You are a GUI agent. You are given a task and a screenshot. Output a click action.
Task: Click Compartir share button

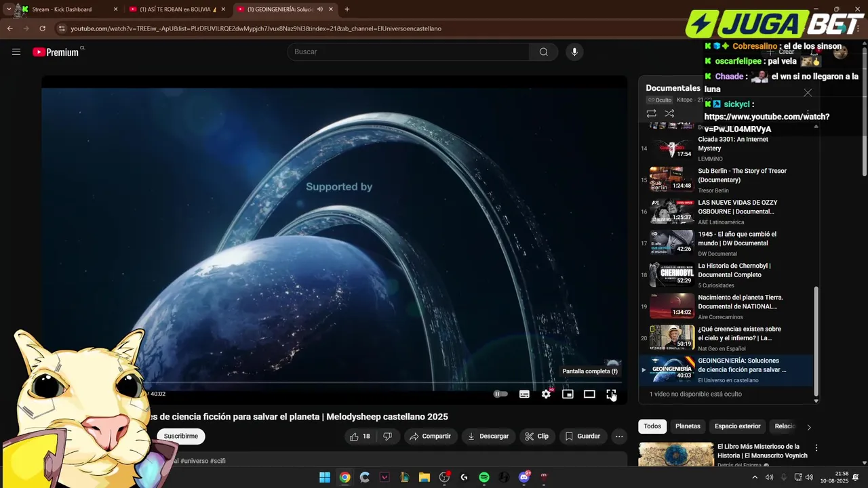coord(430,436)
